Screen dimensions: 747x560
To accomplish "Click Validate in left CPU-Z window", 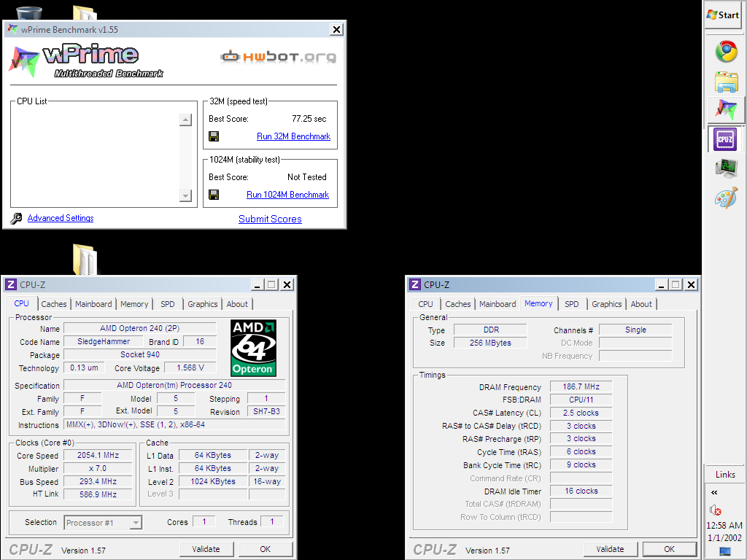I will pos(206,549).
